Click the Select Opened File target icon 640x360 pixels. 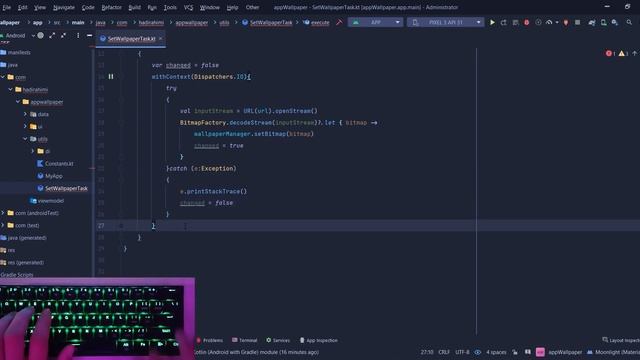point(40,36)
